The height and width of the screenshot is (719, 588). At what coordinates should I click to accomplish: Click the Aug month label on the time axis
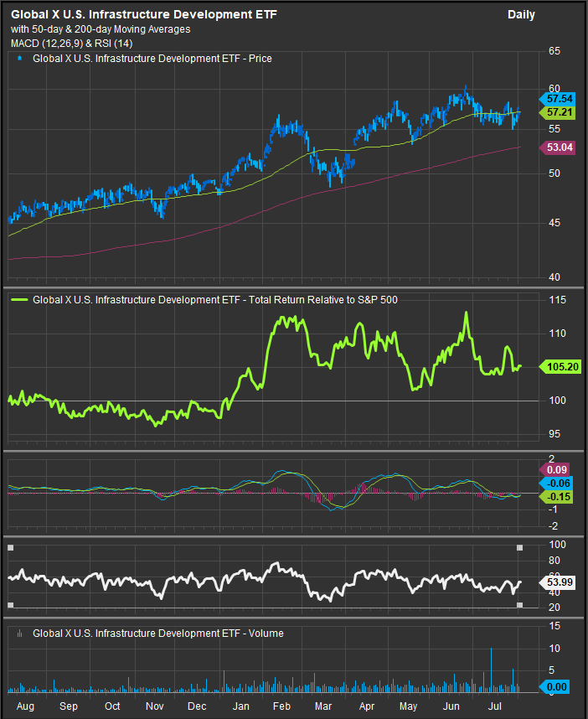point(25,706)
